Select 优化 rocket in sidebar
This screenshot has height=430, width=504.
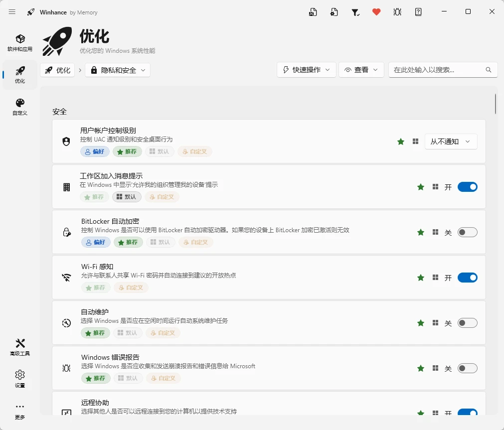click(20, 75)
